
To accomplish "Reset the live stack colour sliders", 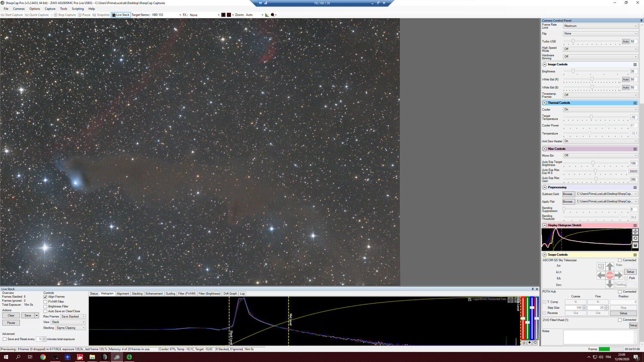I will pyautogui.click(x=535, y=343).
